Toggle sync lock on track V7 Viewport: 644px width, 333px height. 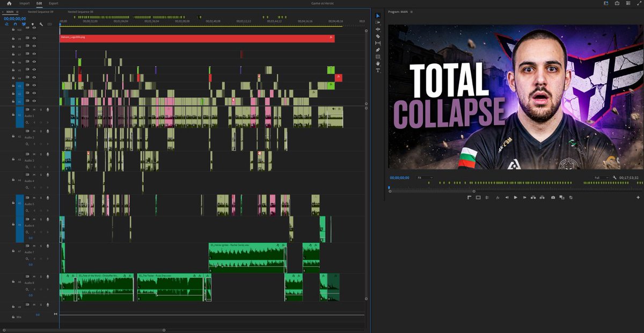coord(27,54)
